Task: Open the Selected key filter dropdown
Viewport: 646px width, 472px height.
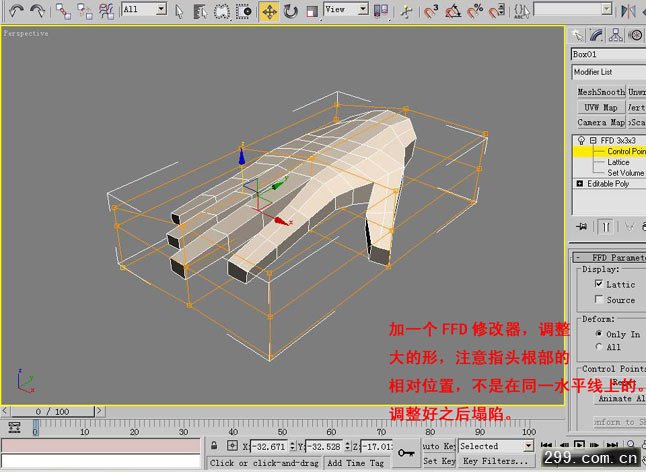Action: tap(496, 446)
